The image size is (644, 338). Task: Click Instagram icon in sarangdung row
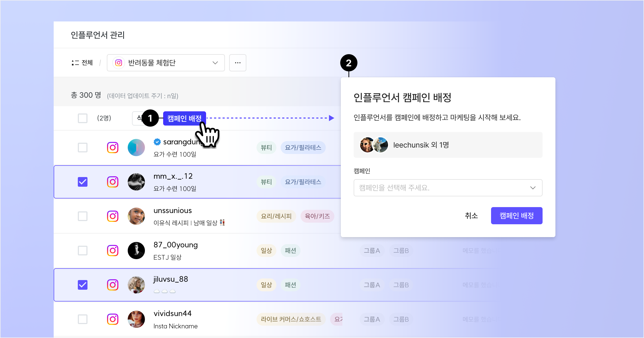tap(113, 148)
